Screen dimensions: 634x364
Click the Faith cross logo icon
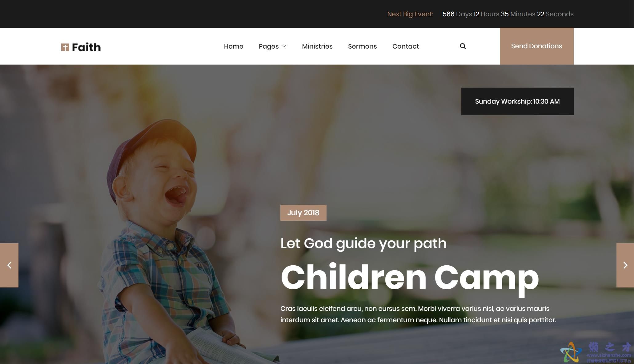[x=65, y=47]
